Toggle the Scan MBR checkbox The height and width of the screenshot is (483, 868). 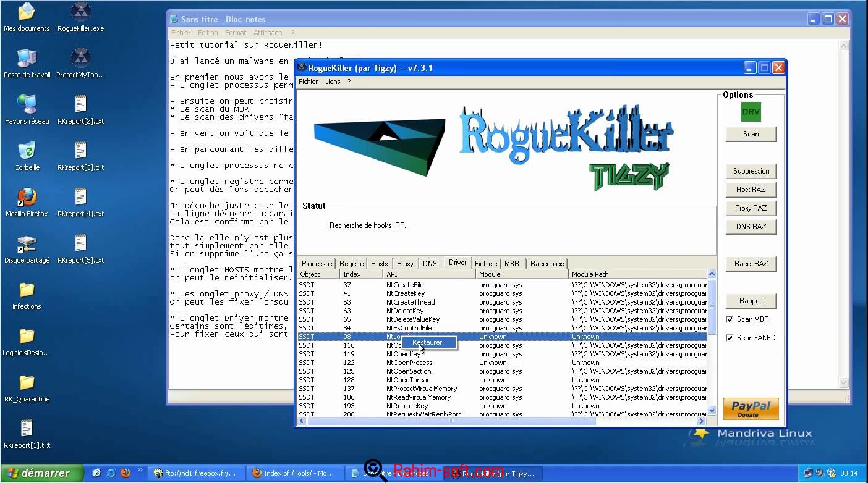[x=730, y=319]
